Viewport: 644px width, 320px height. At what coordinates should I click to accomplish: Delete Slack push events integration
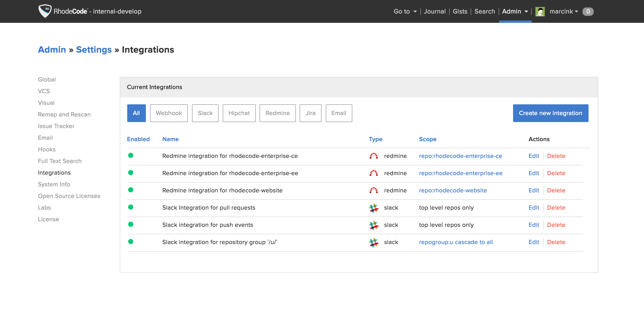(x=556, y=225)
